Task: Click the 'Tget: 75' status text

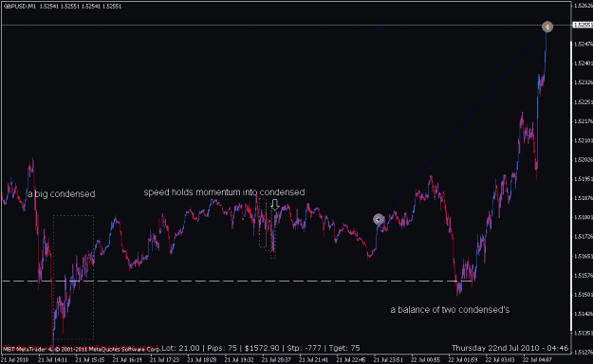Action: tap(344, 348)
